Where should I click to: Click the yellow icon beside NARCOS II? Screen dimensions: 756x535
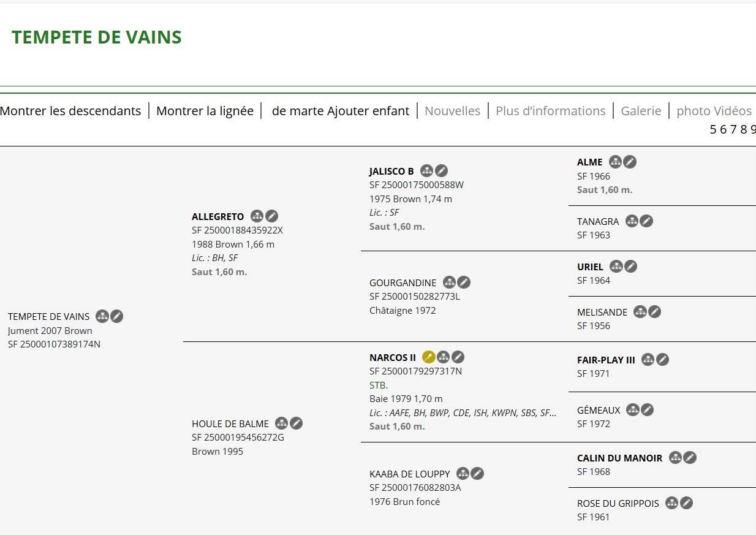pos(429,357)
